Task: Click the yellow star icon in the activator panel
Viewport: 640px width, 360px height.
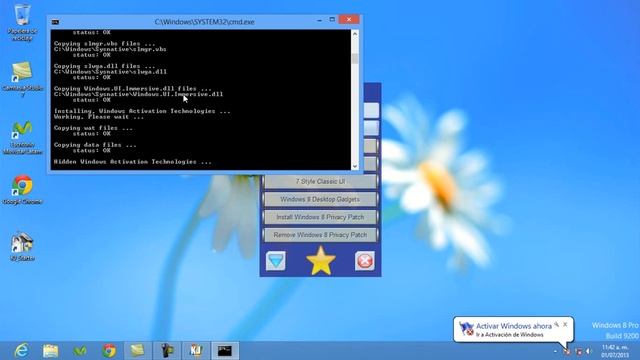Action: point(320,260)
